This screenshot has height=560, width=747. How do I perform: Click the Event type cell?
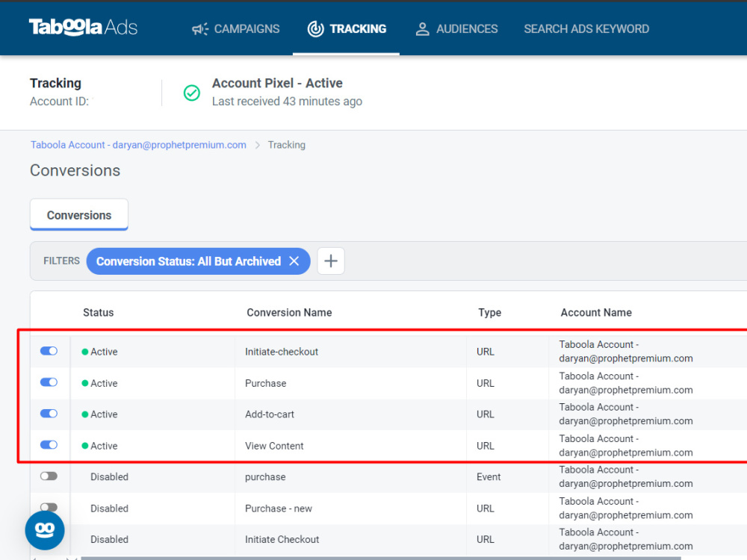489,477
